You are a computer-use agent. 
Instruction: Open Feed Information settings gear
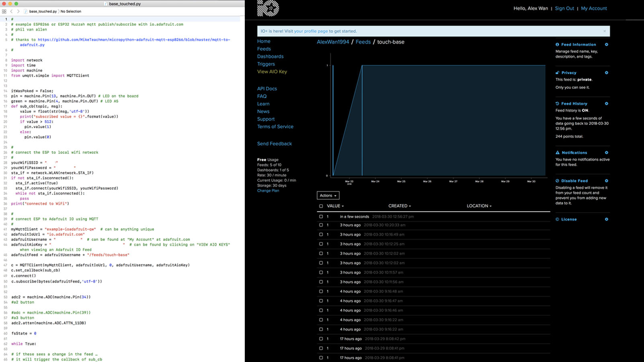pyautogui.click(x=607, y=45)
